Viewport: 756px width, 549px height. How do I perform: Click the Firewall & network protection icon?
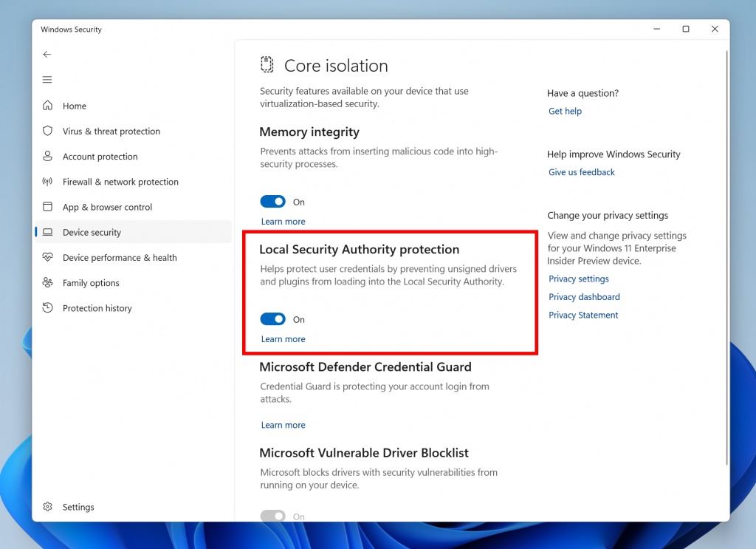click(48, 182)
